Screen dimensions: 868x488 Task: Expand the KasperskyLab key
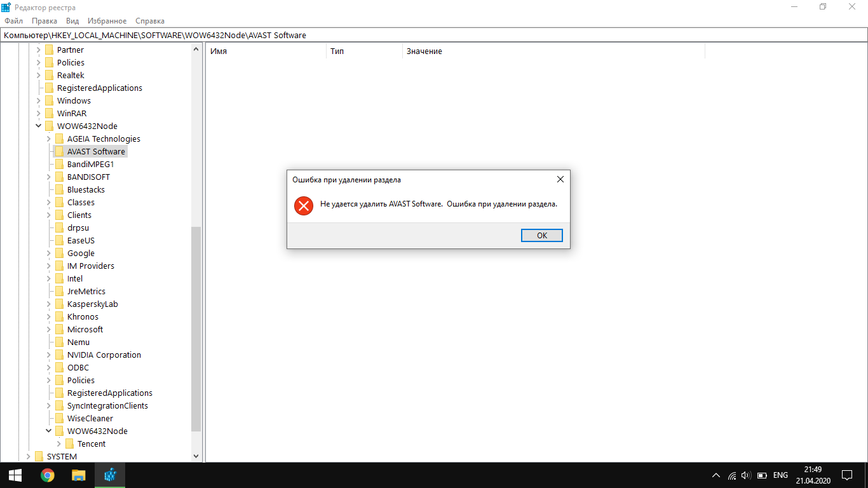[49, 304]
